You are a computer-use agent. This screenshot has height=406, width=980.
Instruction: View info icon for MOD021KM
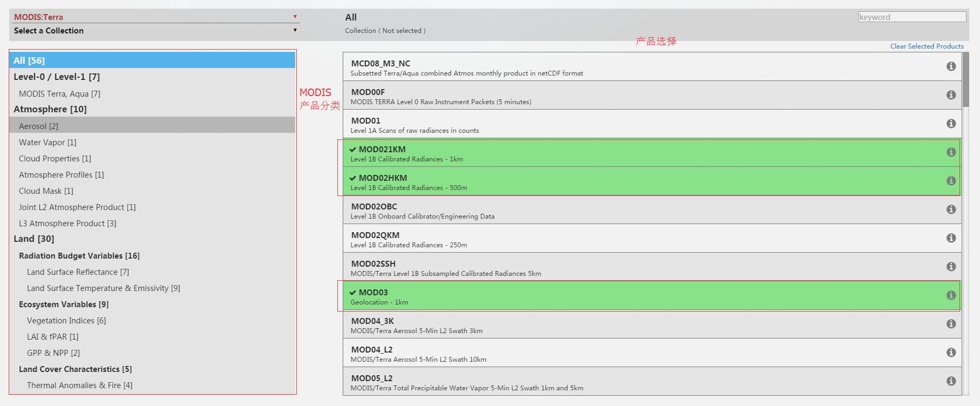tap(951, 152)
